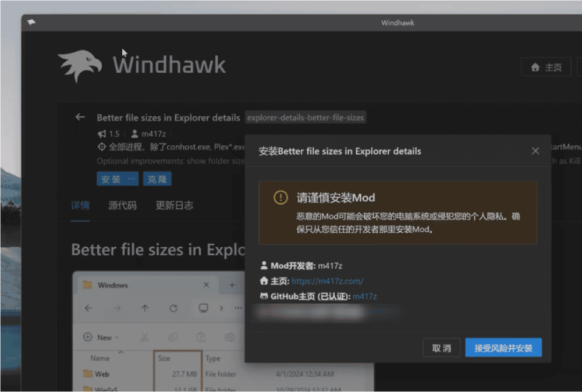Click the GitHub cat icon in dialog
This screenshot has width=582, height=392.
[264, 296]
